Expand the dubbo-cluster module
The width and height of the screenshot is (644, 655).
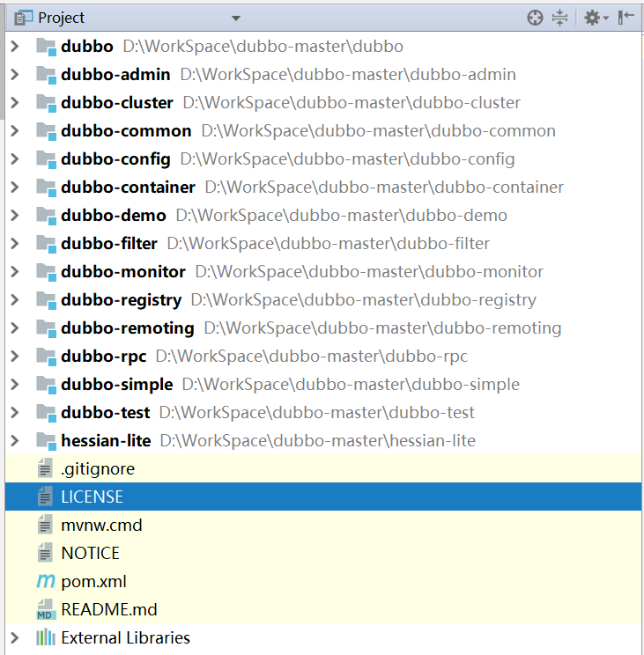[15, 102]
